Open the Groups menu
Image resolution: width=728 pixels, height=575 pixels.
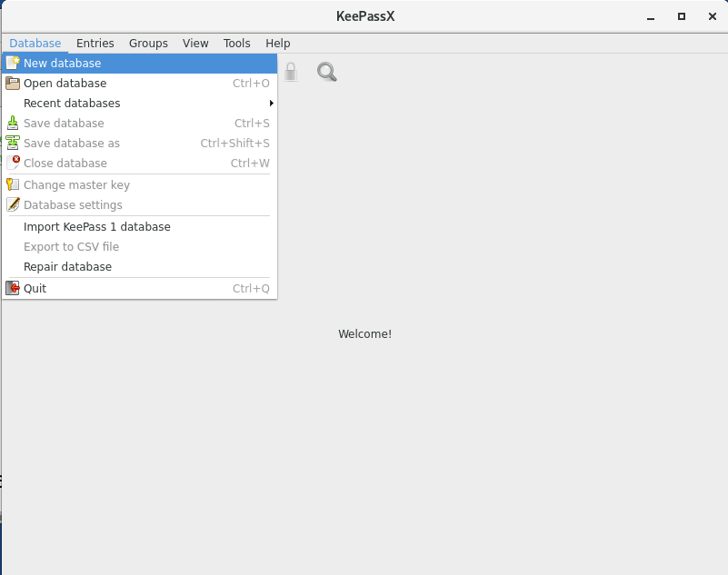(x=148, y=44)
